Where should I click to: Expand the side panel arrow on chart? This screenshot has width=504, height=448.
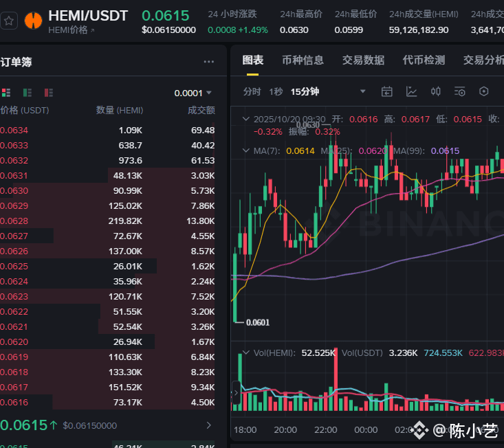[x=236, y=392]
